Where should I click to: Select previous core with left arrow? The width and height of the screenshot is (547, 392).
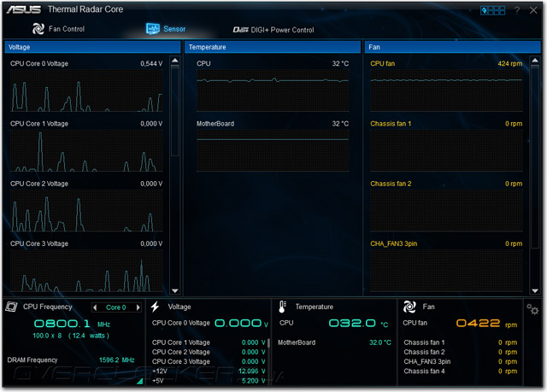tap(95, 307)
